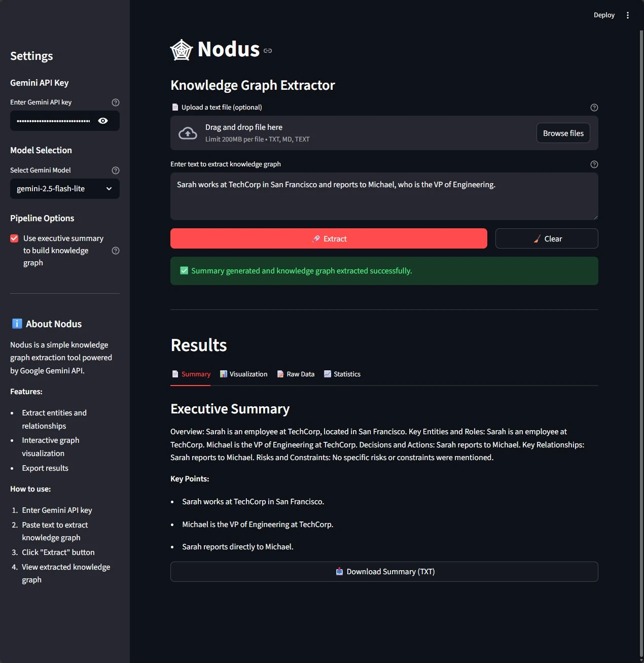Click the cloud upload icon in the drop zone

(x=187, y=133)
